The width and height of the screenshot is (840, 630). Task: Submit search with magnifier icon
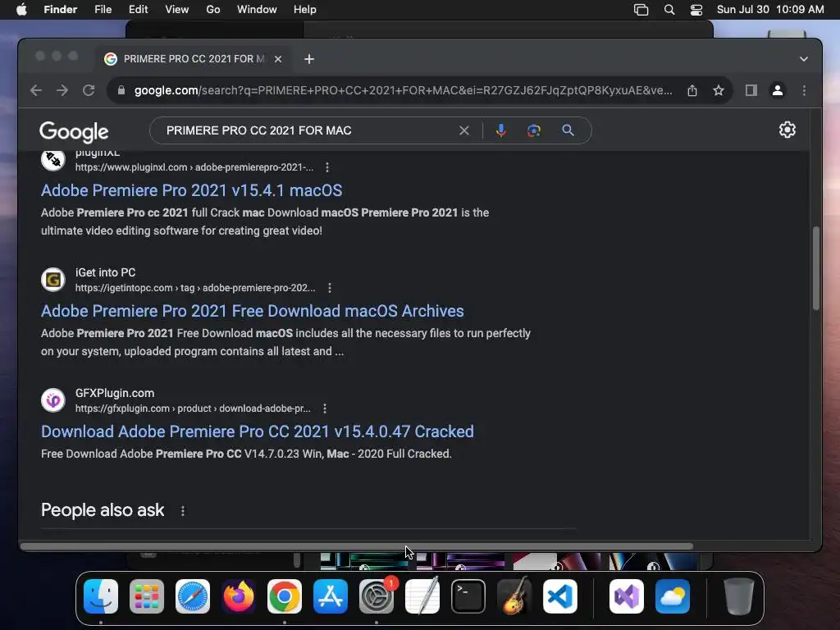pos(568,130)
